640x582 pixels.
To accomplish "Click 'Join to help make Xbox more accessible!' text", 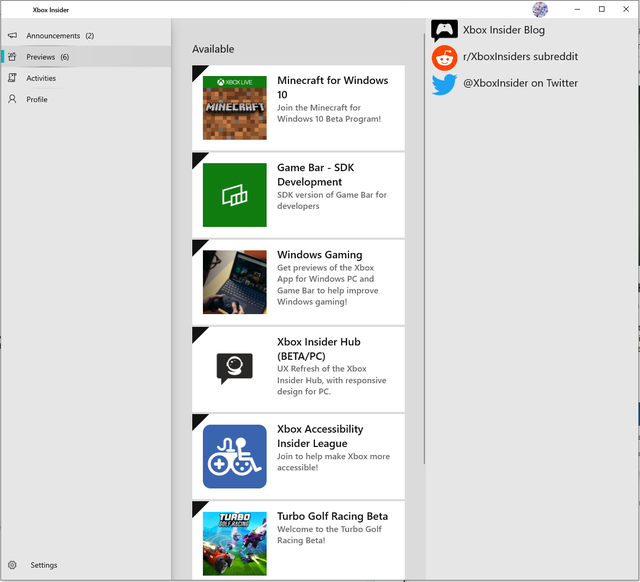I will pos(333,462).
